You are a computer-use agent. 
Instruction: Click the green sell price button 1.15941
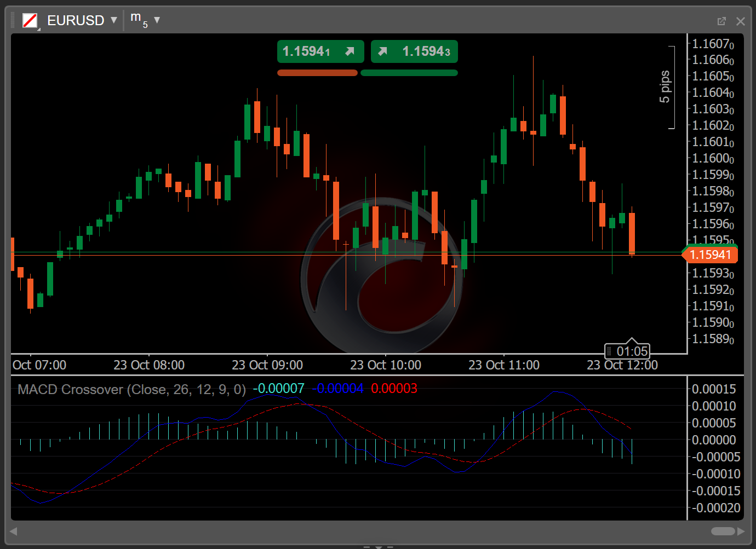pyautogui.click(x=320, y=51)
